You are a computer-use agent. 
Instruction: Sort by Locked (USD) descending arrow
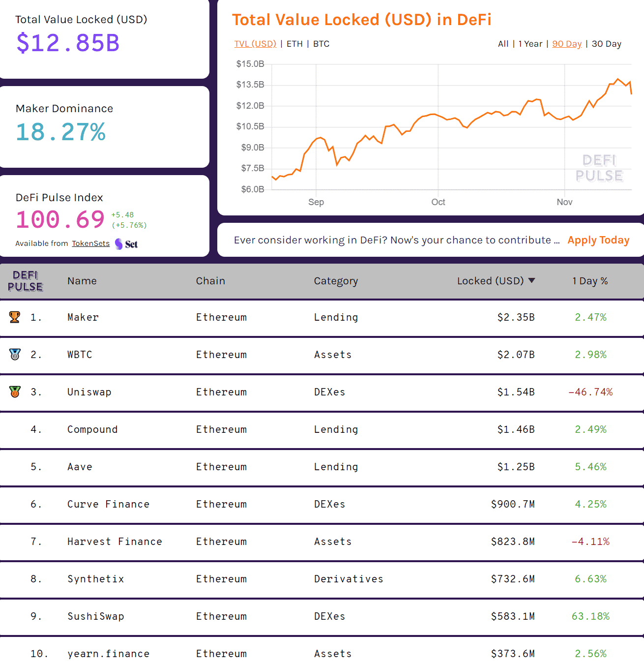tap(531, 281)
